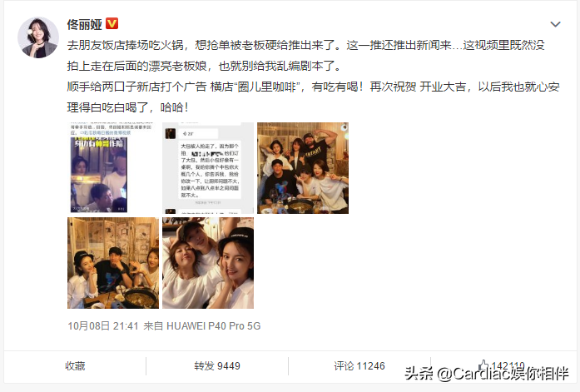Open the 佟丽娅 username link
580x392 pixels.
[x=84, y=24]
